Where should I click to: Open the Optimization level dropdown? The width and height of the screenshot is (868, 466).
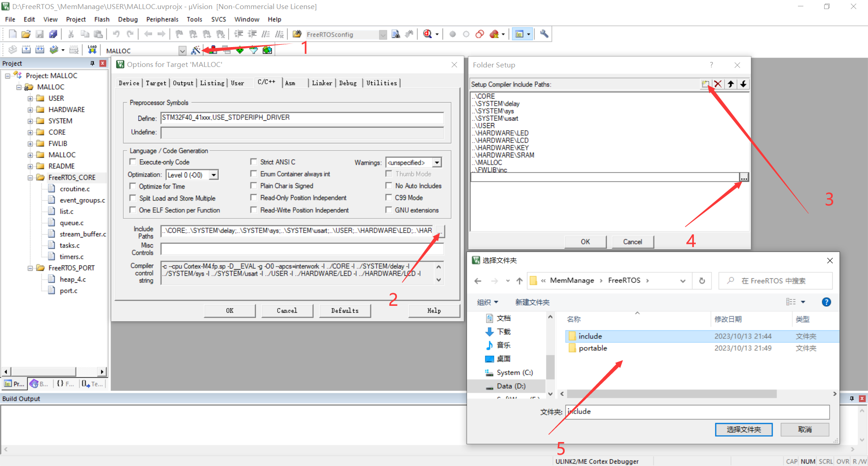213,175
